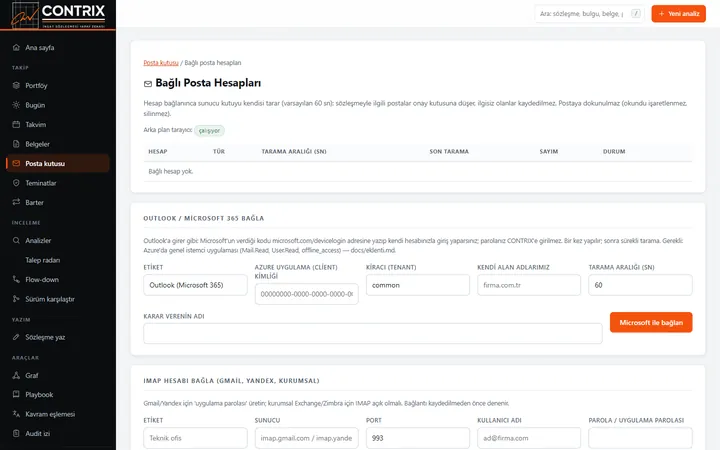This screenshot has height=450, width=720.
Task: Open Portföy via its stack icon
Action: coord(16,85)
